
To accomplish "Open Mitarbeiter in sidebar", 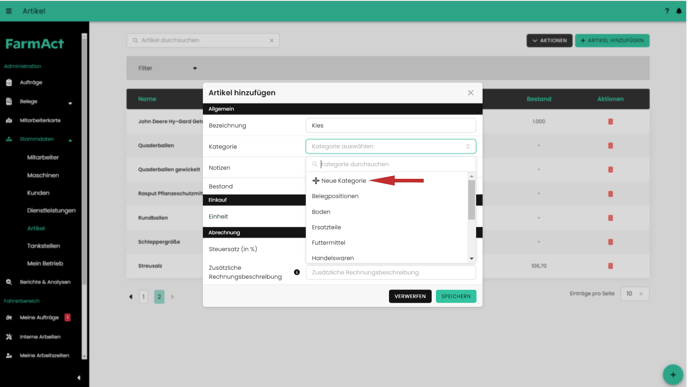I will tap(43, 158).
